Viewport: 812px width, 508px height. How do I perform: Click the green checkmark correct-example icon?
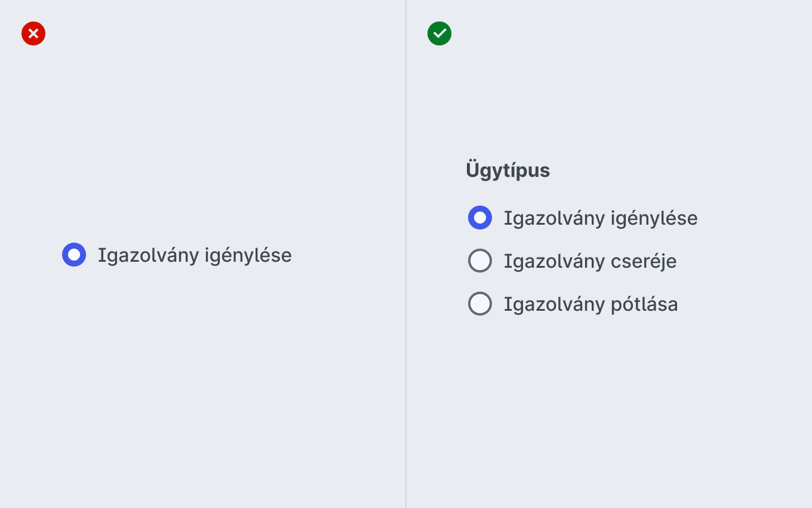tap(439, 33)
